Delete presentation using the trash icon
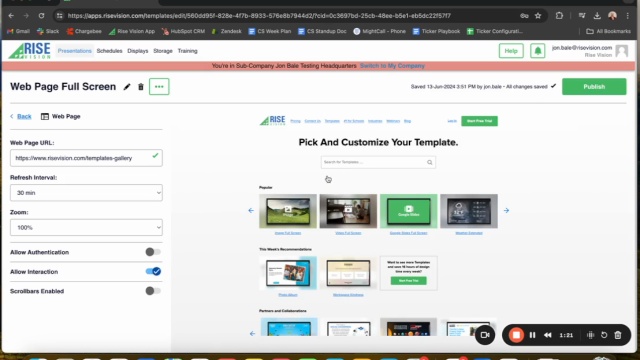The width and height of the screenshot is (640, 360). coord(141,87)
